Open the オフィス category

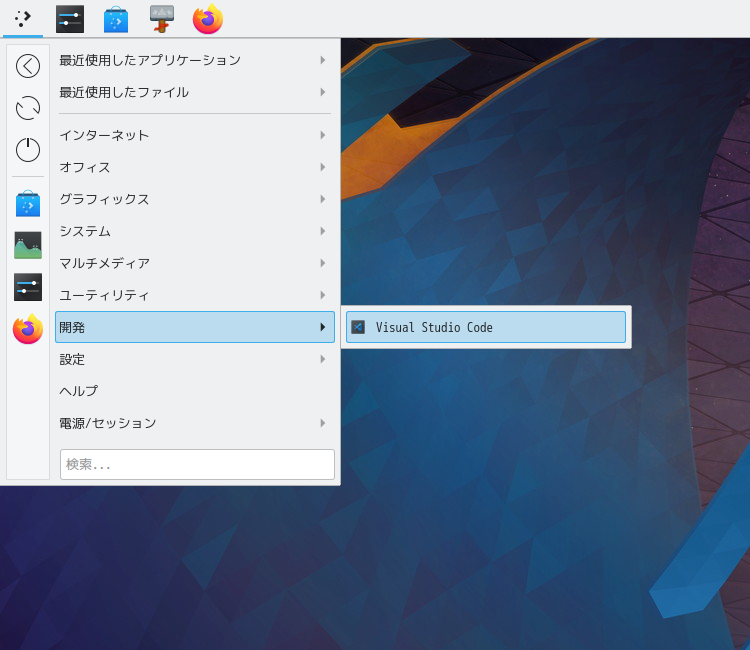tap(195, 167)
